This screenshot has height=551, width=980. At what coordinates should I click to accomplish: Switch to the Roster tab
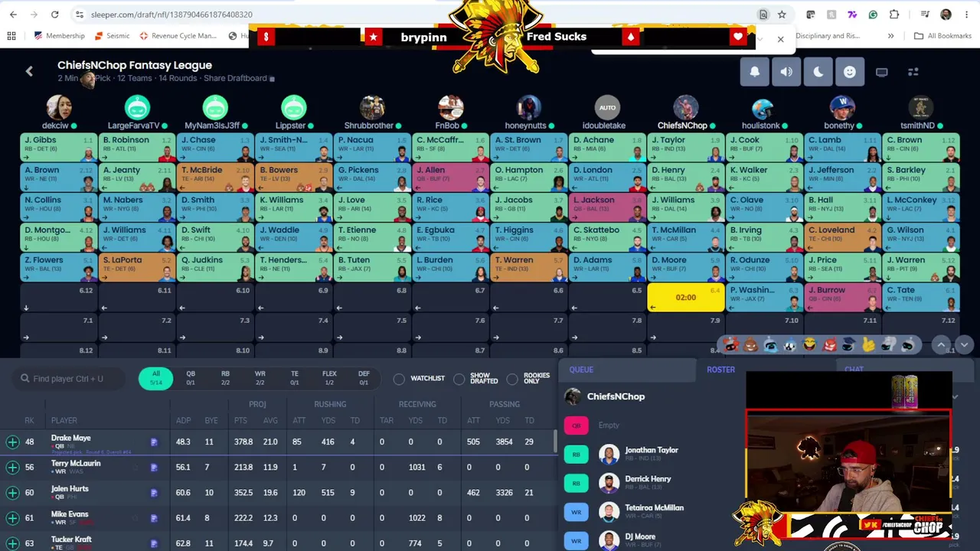tap(720, 370)
